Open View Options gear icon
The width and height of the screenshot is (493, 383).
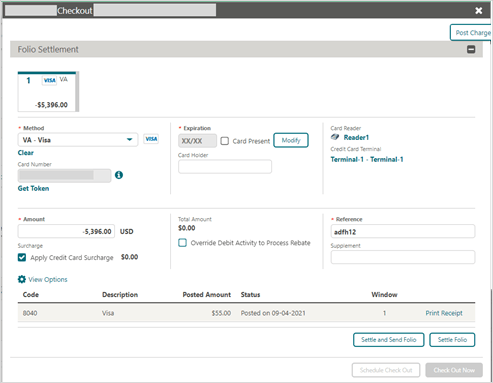tap(22, 279)
